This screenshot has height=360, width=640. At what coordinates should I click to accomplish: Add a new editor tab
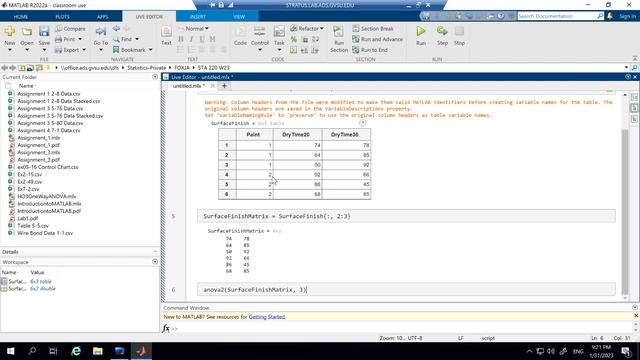tap(224, 86)
